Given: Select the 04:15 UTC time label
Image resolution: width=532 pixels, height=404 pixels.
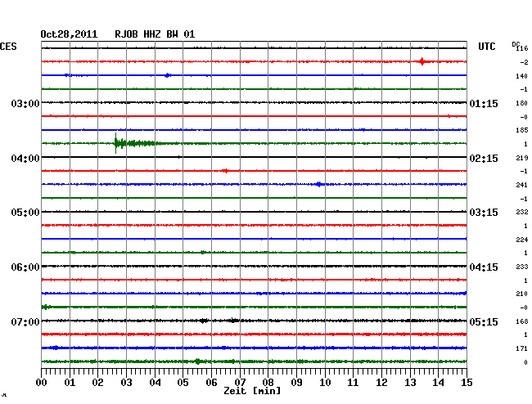Looking at the screenshot, I should point(484,267).
